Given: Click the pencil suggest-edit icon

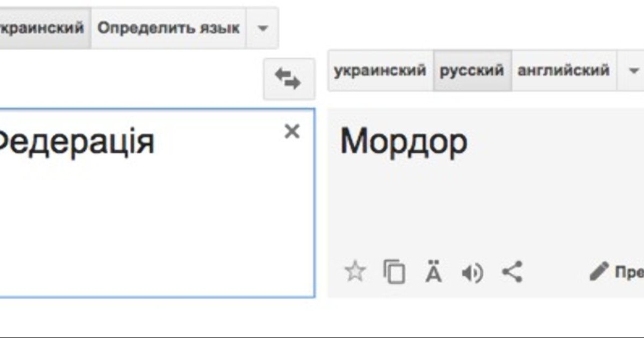Looking at the screenshot, I should pyautogui.click(x=598, y=272).
